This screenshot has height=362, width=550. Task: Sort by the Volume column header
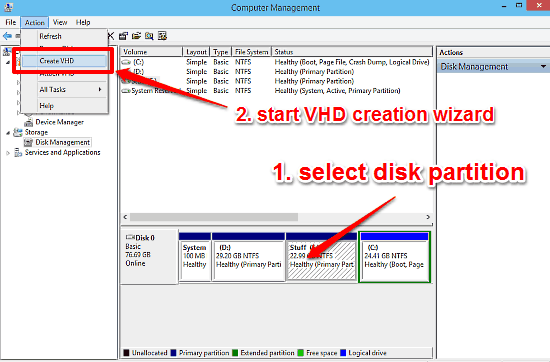point(152,52)
